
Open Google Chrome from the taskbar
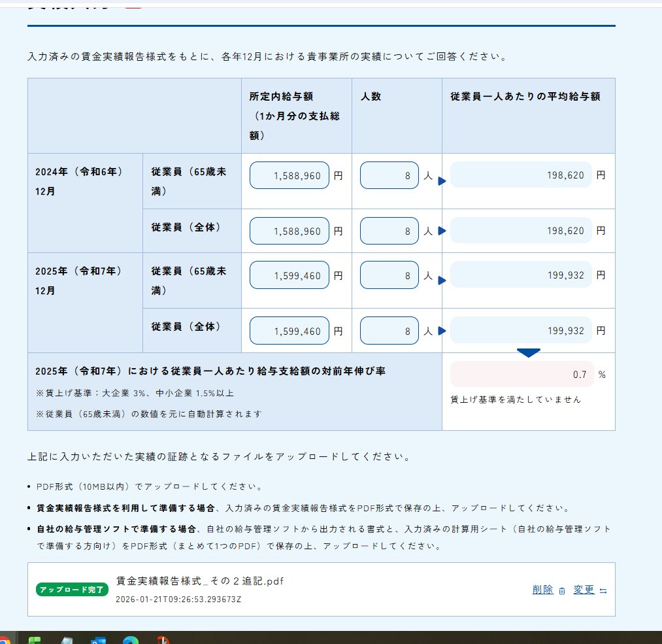(x=3, y=639)
